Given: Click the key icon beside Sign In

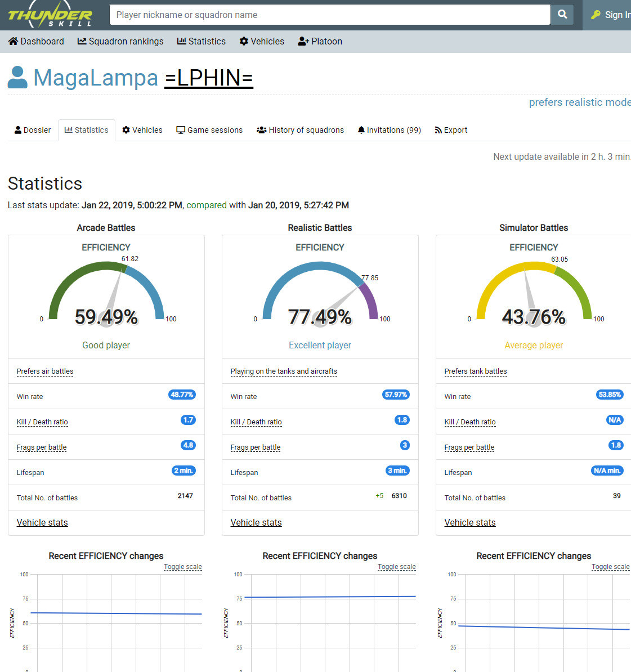Looking at the screenshot, I should (x=596, y=15).
